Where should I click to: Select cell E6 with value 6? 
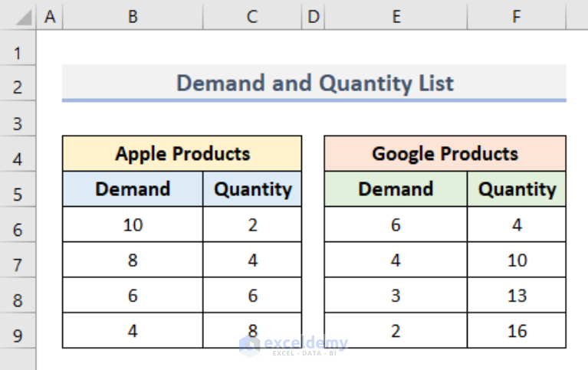pos(396,224)
